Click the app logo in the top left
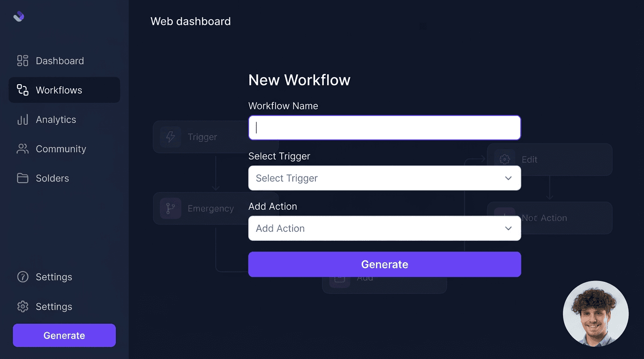 tap(18, 17)
